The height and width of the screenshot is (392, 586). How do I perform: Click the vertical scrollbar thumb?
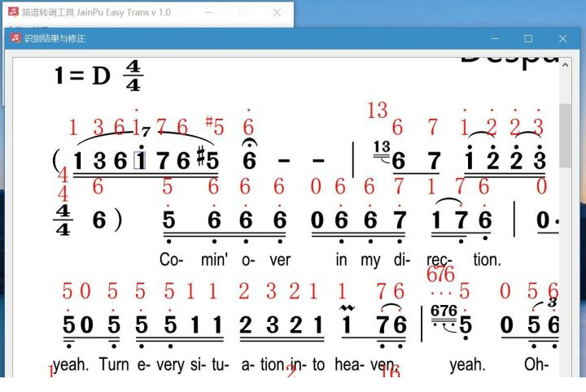(x=565, y=136)
